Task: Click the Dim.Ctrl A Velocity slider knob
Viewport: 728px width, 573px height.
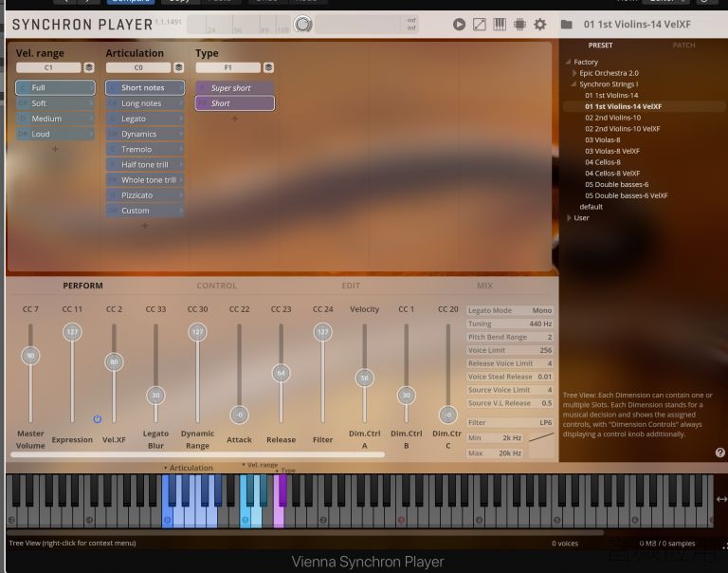Action: 364,378
